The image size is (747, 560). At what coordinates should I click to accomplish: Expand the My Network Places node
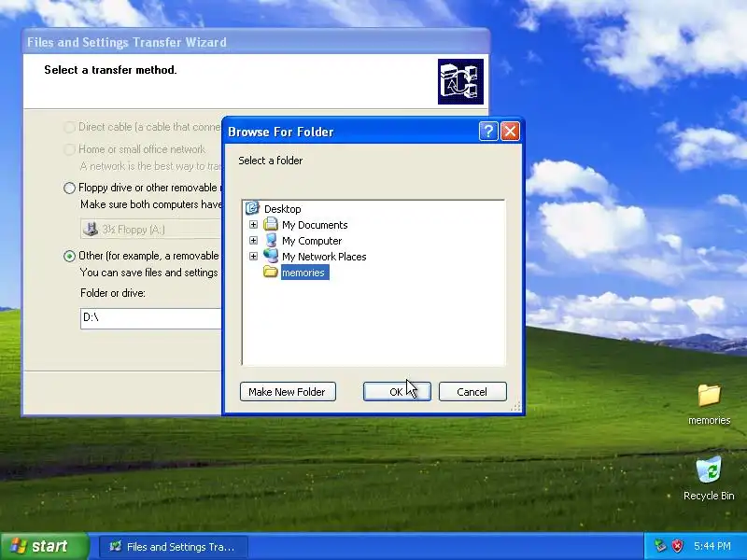pyautogui.click(x=253, y=256)
